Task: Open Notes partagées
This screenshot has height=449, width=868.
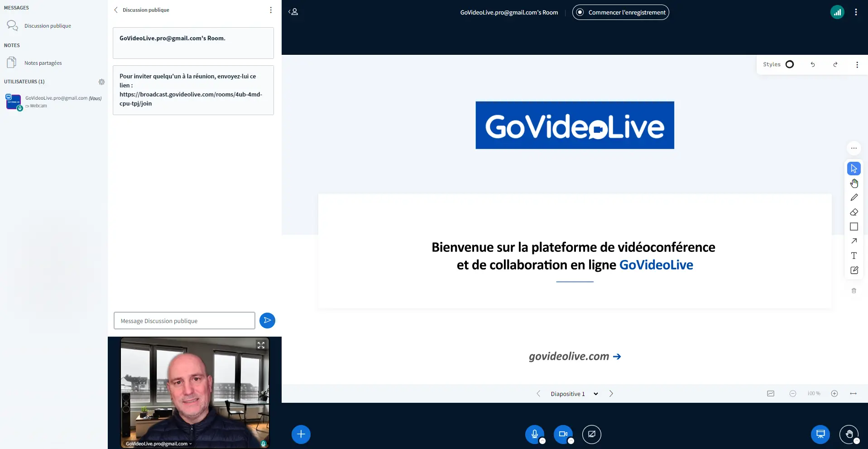Action: coord(43,63)
